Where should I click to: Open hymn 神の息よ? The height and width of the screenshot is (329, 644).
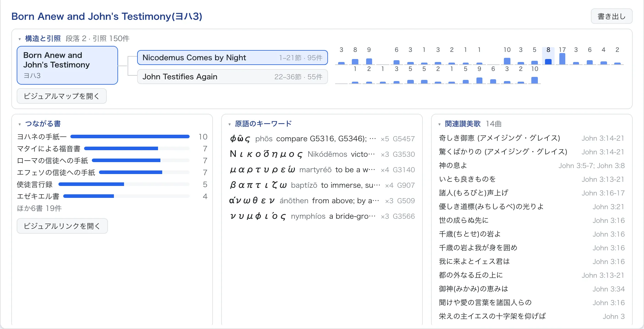click(532, 165)
